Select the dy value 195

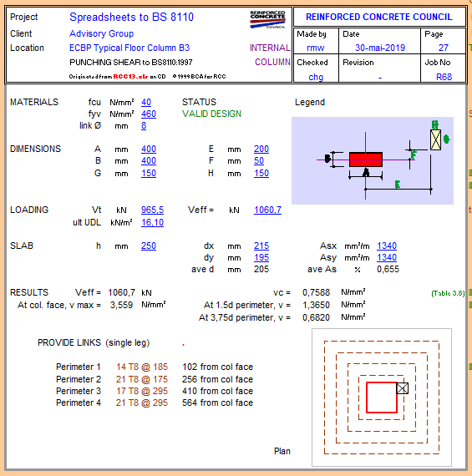pyautogui.click(x=261, y=258)
